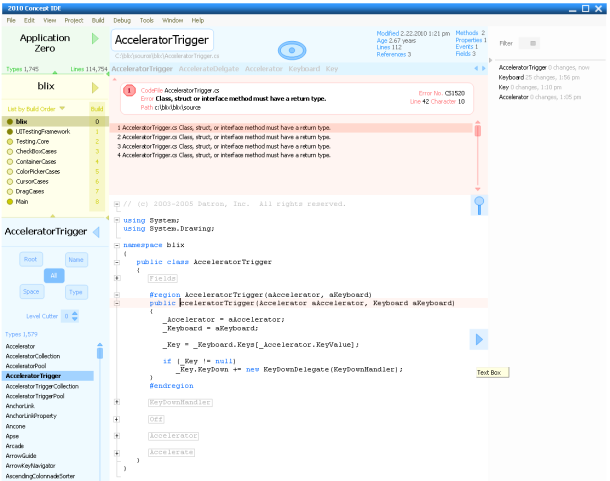This screenshot has width=610, height=481.
Task: Expand the collapsed Accelerator region
Action: click(x=117, y=436)
